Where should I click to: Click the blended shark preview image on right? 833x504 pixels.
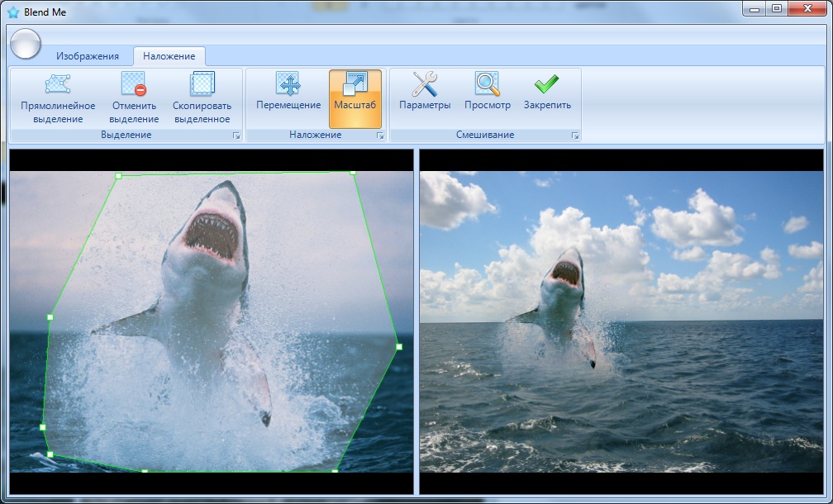621,321
